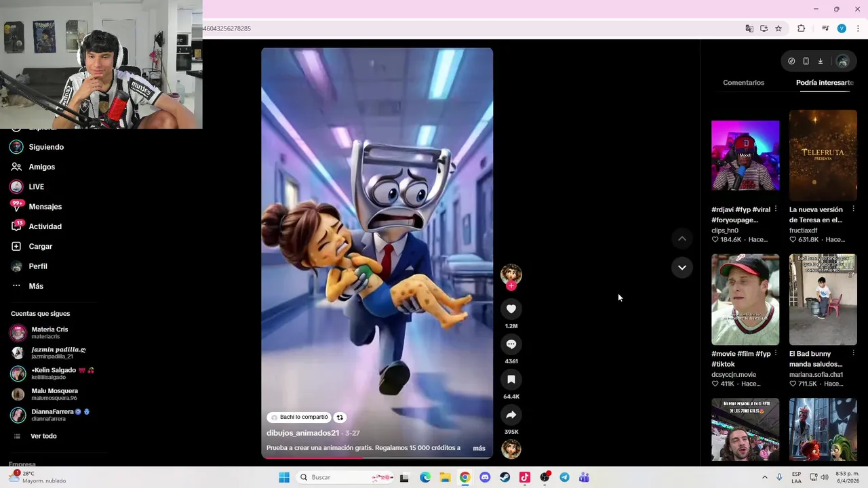Viewport: 868px width, 488px height.
Task: Open Chrome media controls icon
Action: pos(825,28)
